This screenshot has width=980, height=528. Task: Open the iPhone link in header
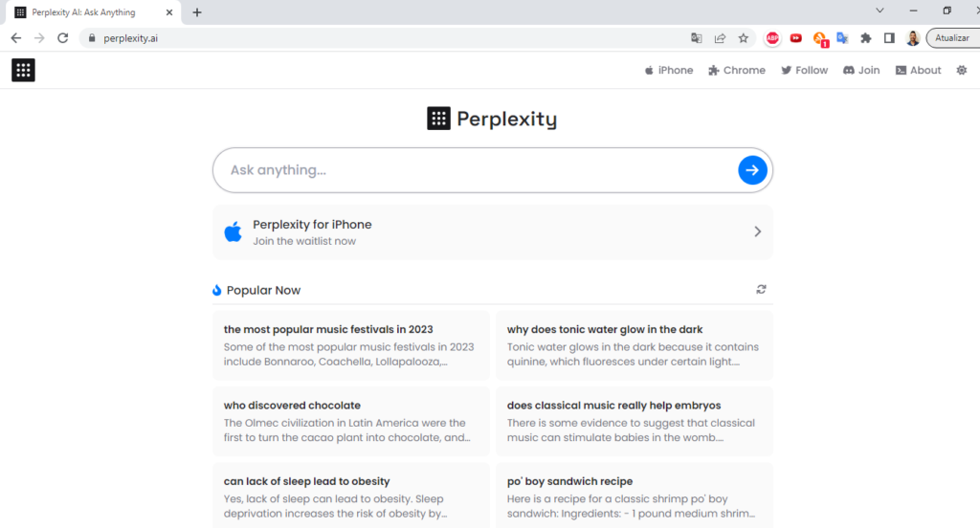pos(669,70)
